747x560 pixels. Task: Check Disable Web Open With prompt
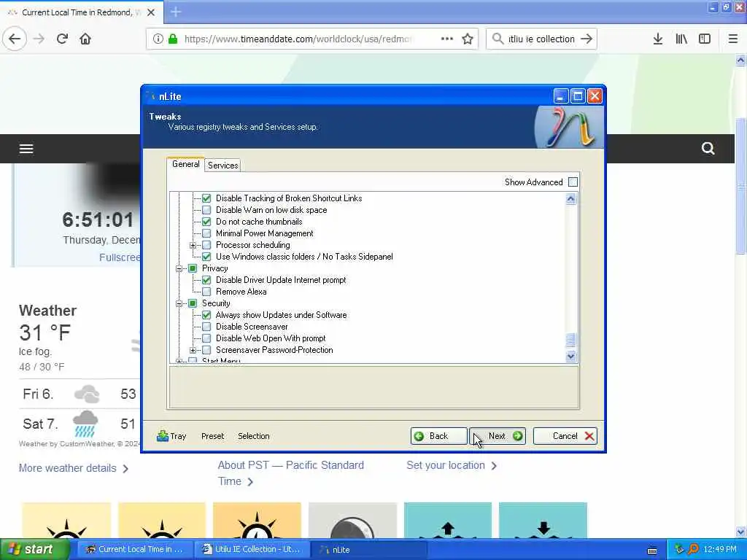[x=206, y=338]
